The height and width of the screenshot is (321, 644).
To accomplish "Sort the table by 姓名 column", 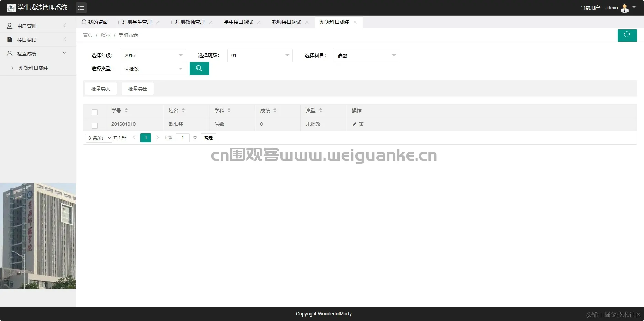I will click(x=183, y=110).
